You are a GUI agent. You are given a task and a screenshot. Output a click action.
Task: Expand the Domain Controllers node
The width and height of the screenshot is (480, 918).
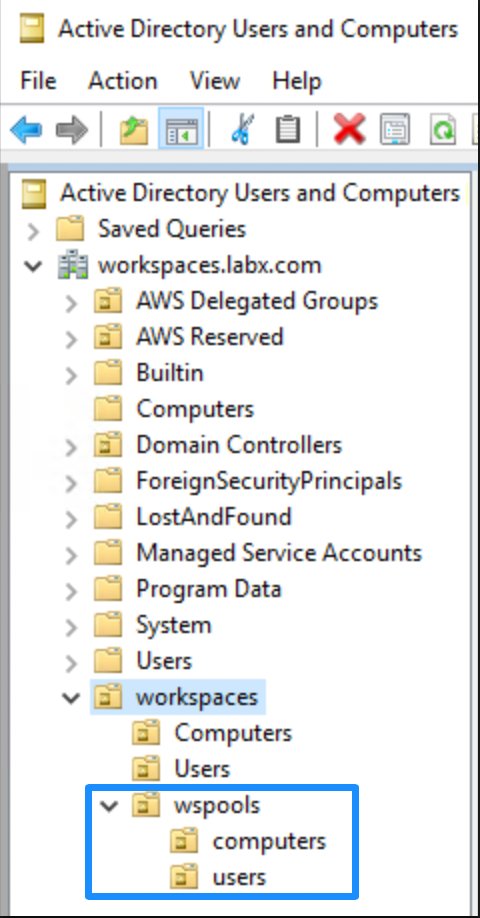[x=71, y=447]
